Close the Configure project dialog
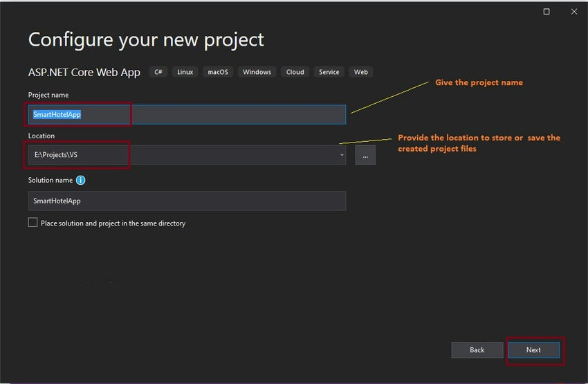The height and width of the screenshot is (384, 588). point(574,12)
